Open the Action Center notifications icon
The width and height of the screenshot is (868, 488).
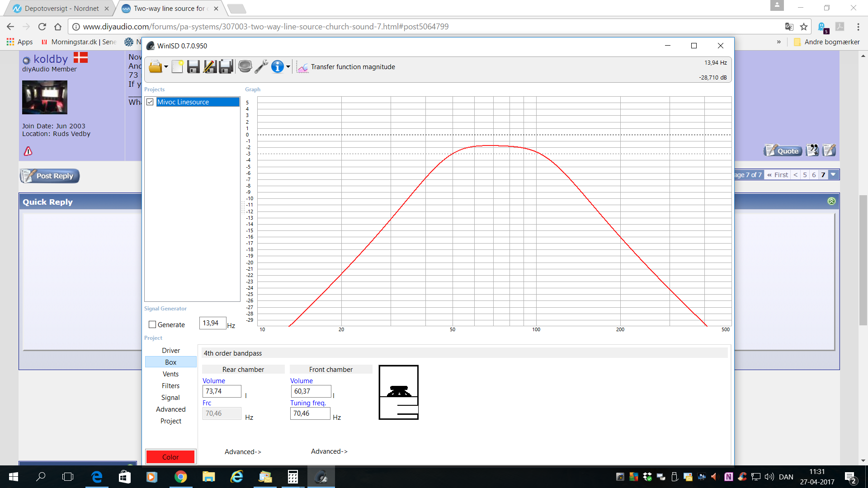click(850, 477)
